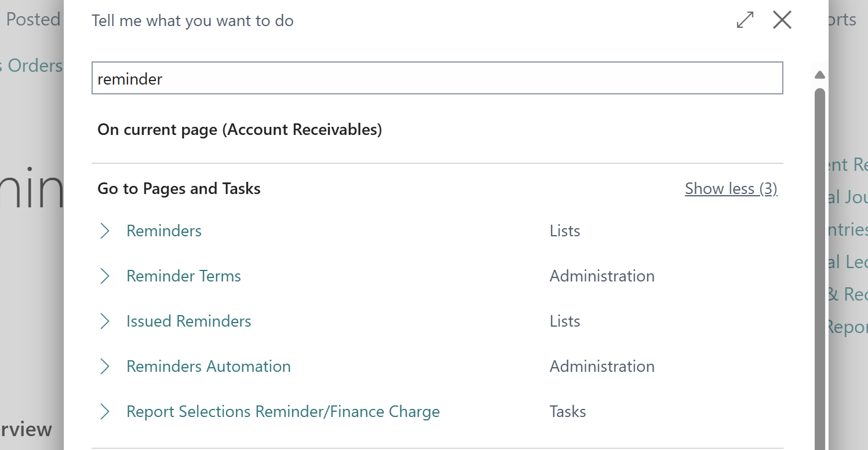Open Report Selections Reminder/Finance Charge task
868x450 pixels.
point(283,411)
